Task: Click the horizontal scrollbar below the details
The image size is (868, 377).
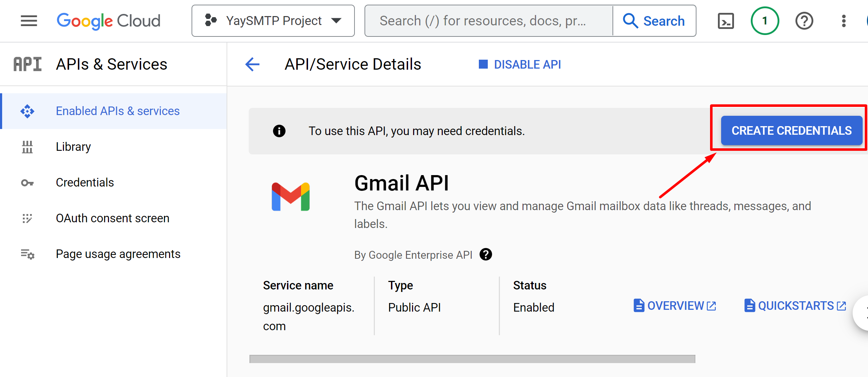Action: click(472, 359)
